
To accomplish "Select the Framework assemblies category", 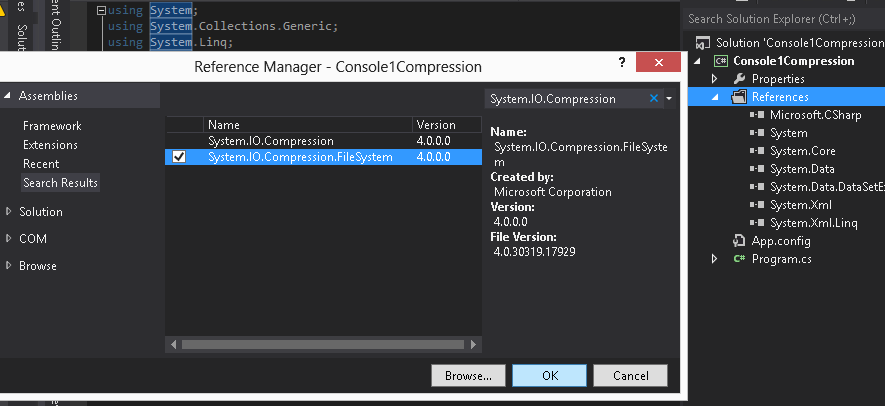I will (x=52, y=126).
